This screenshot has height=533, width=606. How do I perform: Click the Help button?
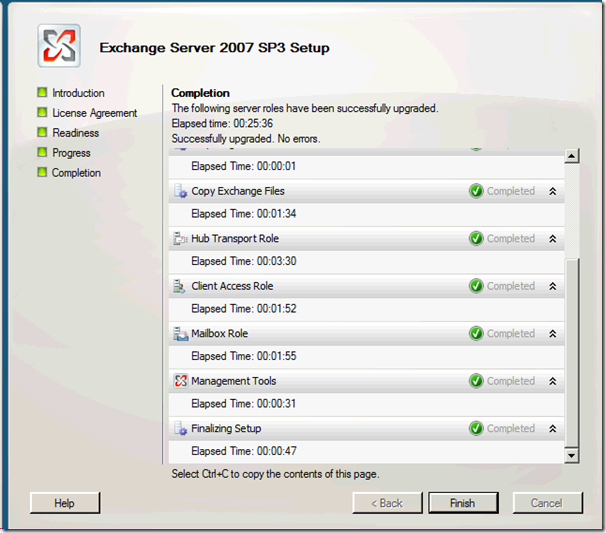[x=65, y=503]
